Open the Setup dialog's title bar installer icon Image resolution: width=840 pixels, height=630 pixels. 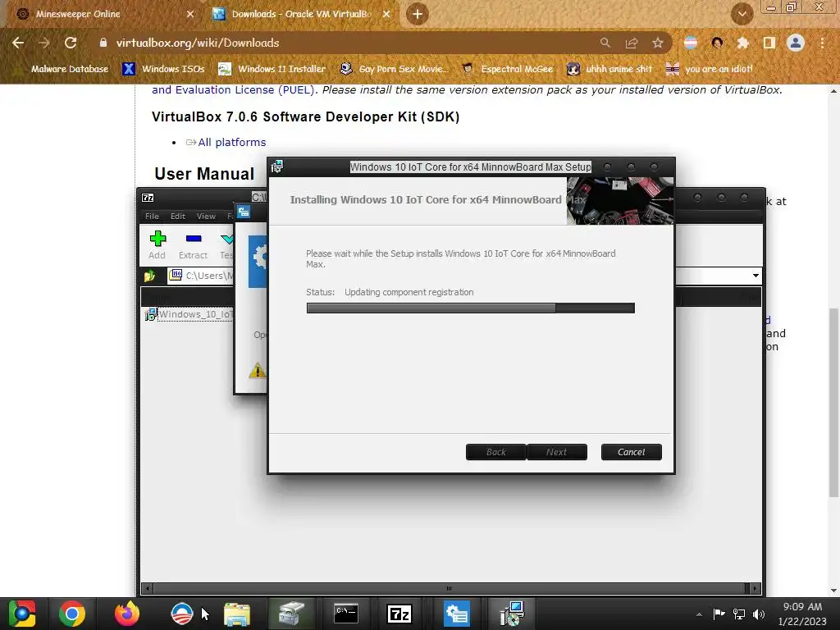pyautogui.click(x=277, y=167)
